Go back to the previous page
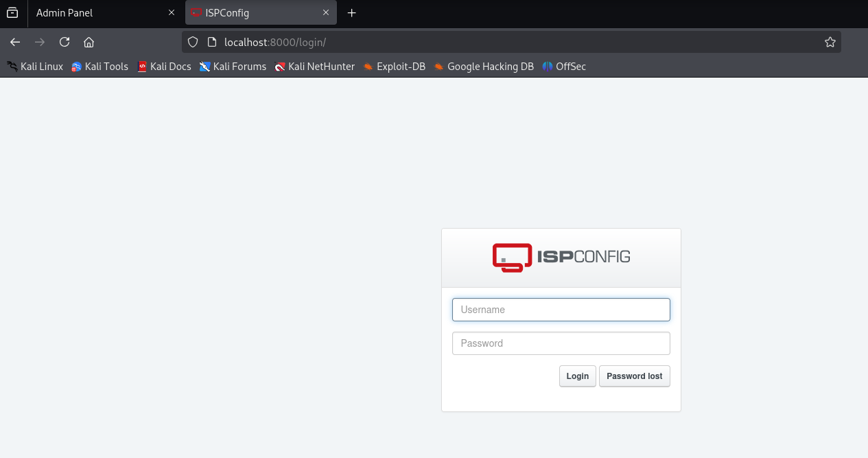This screenshot has width=868, height=458. [15, 42]
